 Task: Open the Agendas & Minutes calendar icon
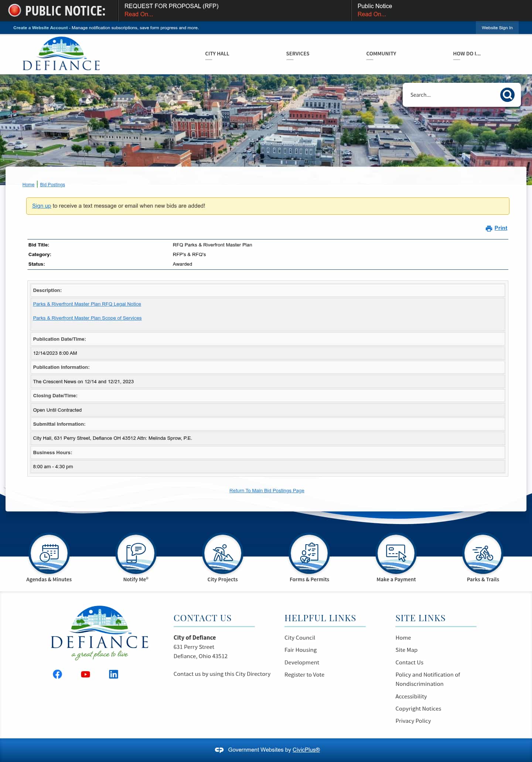(x=49, y=554)
